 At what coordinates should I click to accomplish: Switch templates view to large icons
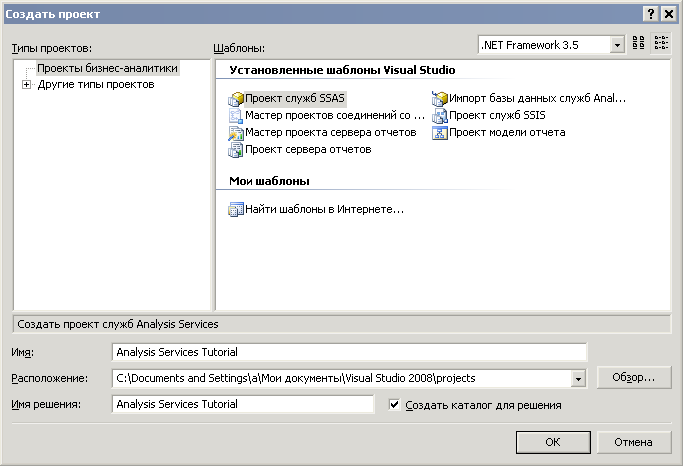click(639, 43)
